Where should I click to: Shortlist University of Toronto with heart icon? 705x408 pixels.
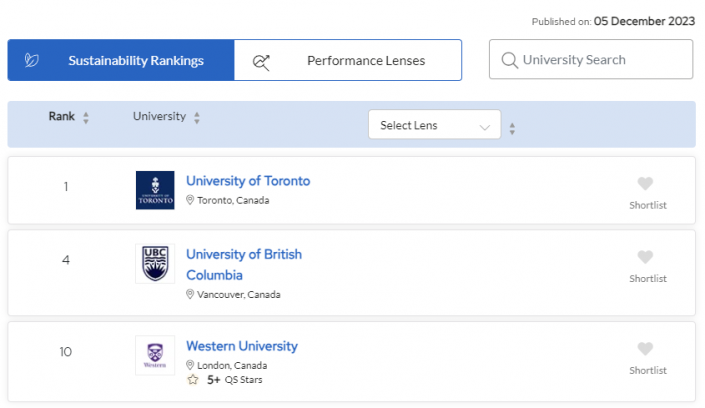click(645, 184)
